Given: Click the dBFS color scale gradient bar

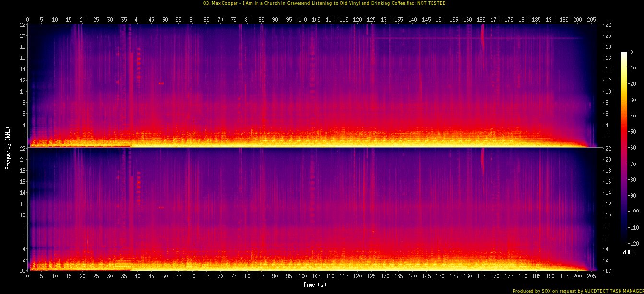Looking at the screenshot, I should [623, 145].
